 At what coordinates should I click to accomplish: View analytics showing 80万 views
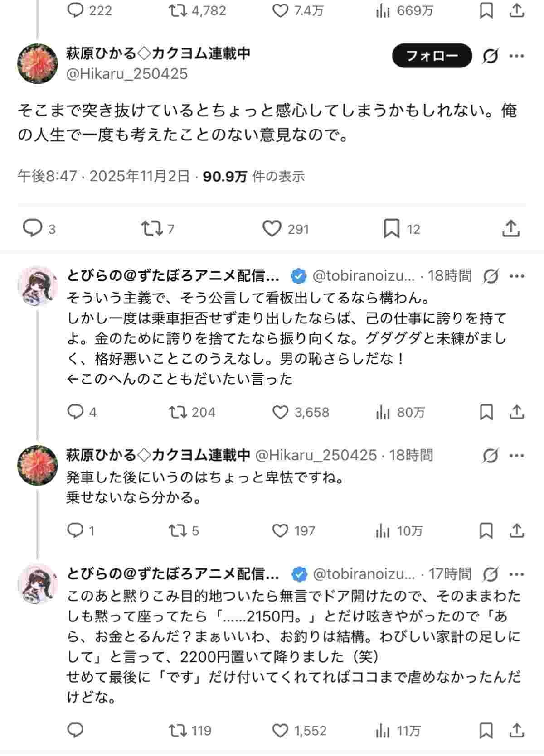tap(383, 412)
